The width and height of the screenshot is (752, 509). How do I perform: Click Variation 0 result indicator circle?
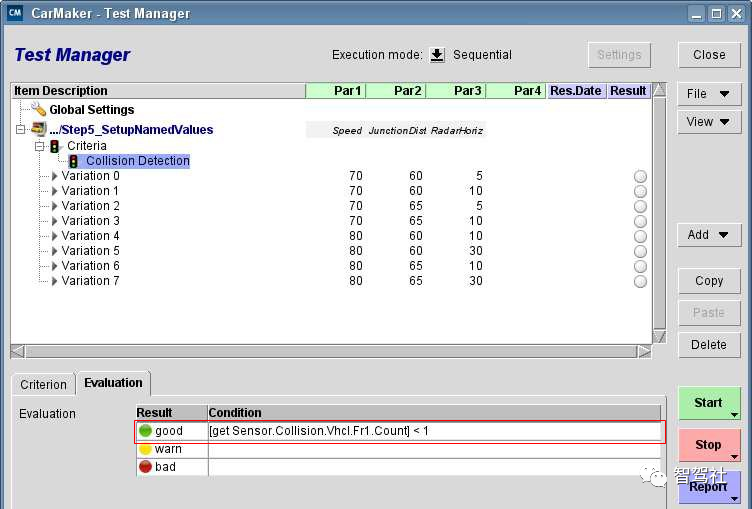pyautogui.click(x=640, y=176)
